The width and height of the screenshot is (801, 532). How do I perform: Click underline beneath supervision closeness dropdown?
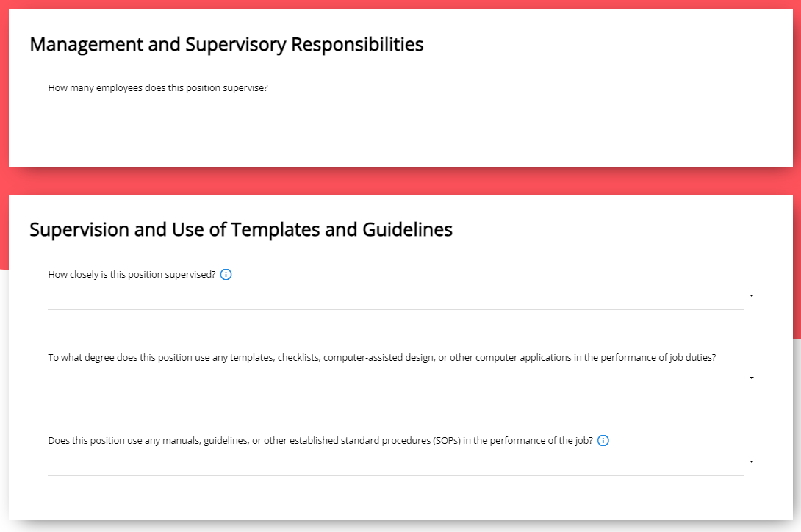pyautogui.click(x=396, y=309)
